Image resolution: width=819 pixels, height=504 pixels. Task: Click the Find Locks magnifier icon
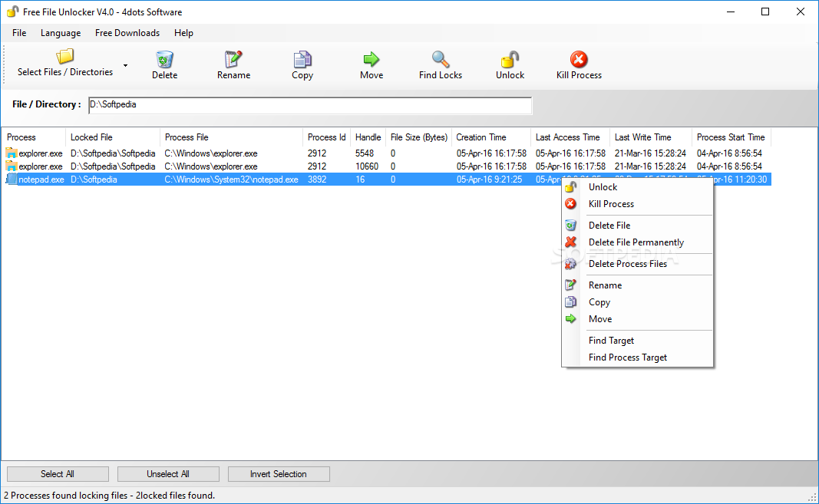pyautogui.click(x=441, y=59)
